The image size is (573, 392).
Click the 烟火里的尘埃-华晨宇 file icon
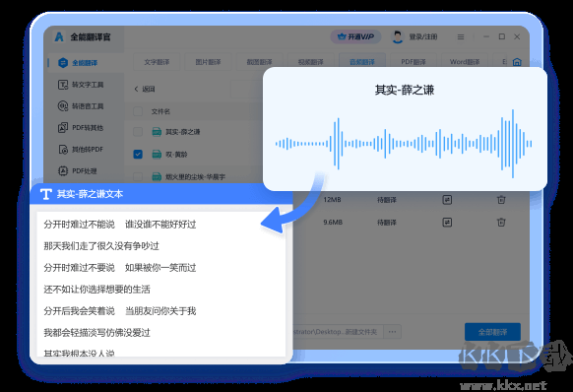157,177
